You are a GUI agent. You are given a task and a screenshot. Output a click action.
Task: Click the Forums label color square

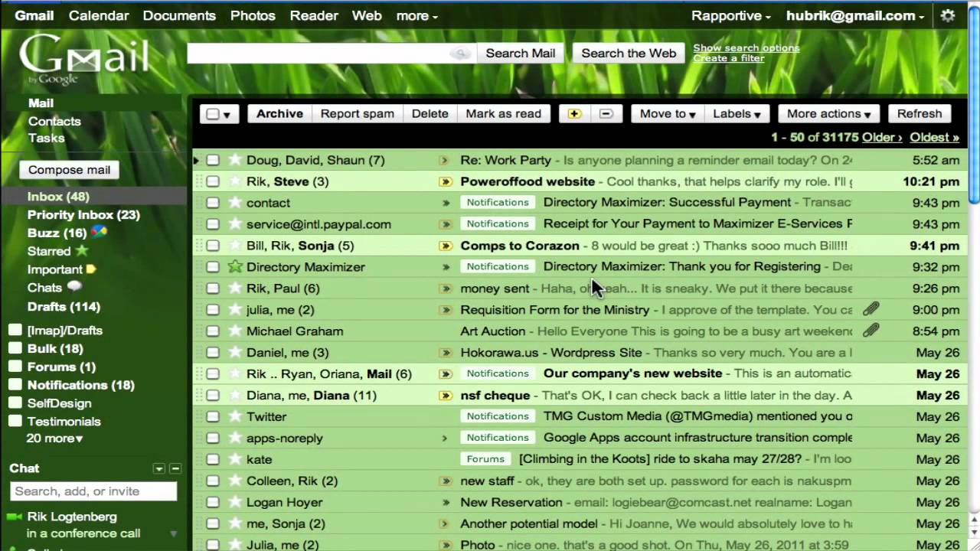click(x=15, y=367)
